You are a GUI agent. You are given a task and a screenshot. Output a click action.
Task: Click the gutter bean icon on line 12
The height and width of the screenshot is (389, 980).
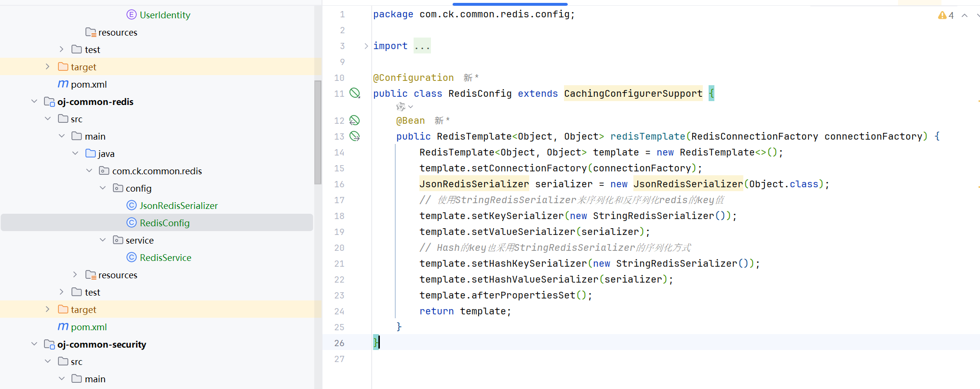(x=355, y=120)
